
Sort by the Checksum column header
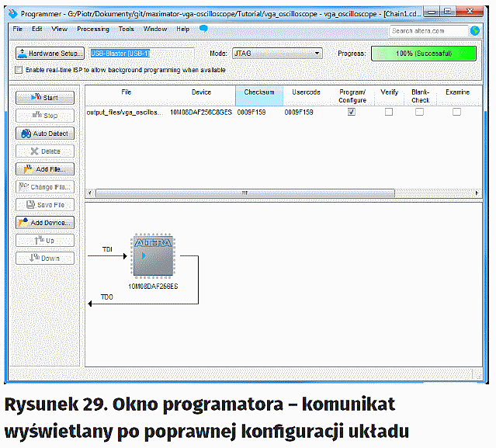258,96
